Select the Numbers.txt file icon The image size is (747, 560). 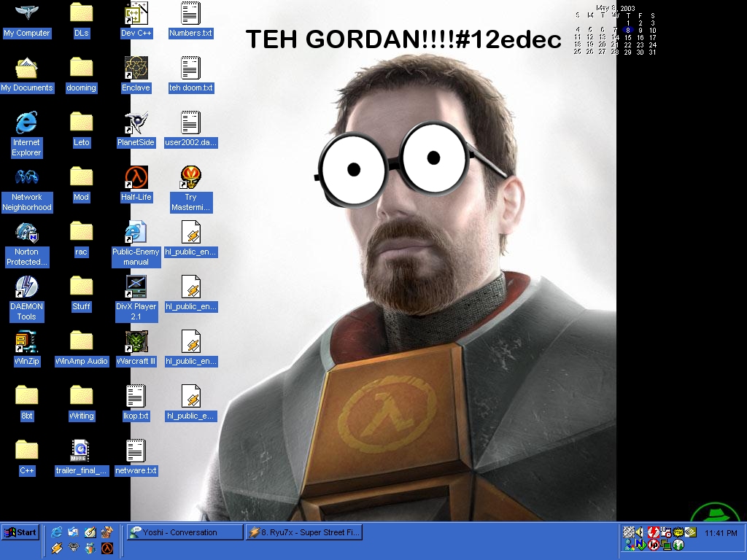pos(190,20)
